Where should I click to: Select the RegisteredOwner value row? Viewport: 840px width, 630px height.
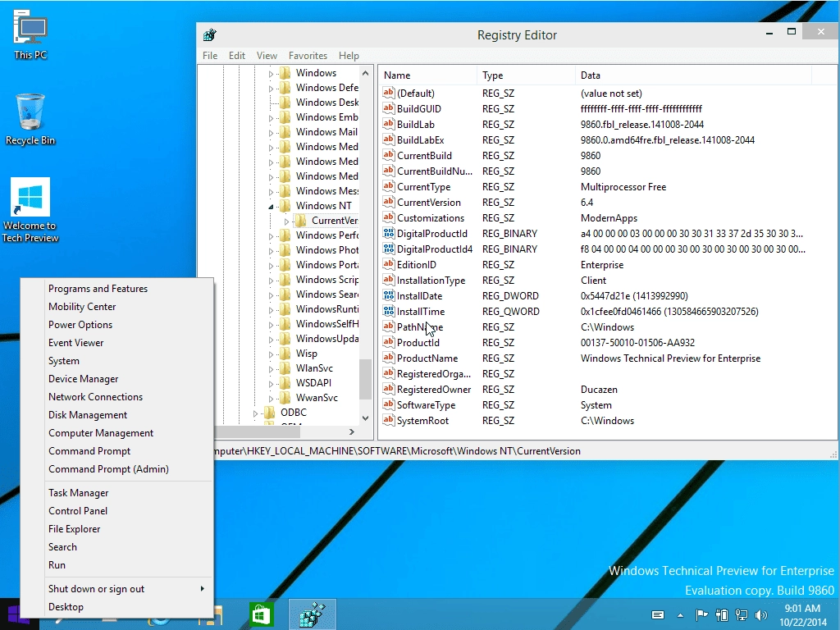click(x=608, y=390)
